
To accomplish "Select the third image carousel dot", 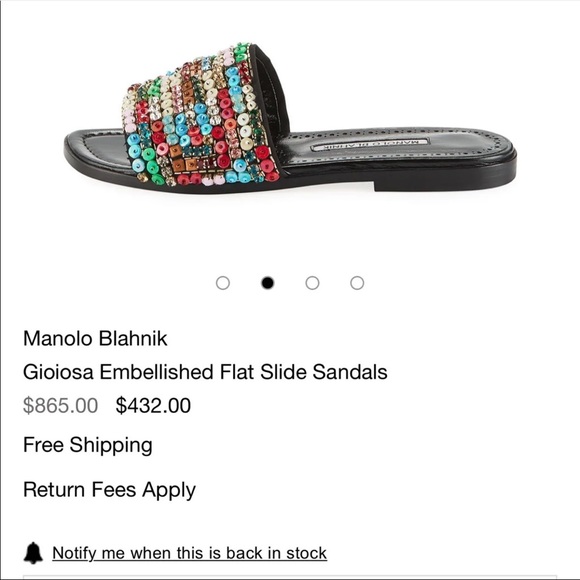I will point(312,283).
